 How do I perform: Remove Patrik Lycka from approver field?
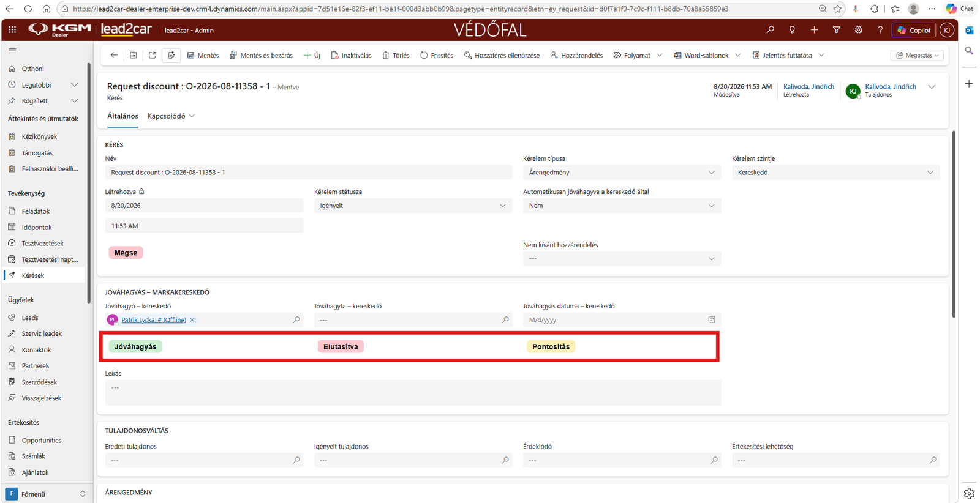(x=192, y=320)
